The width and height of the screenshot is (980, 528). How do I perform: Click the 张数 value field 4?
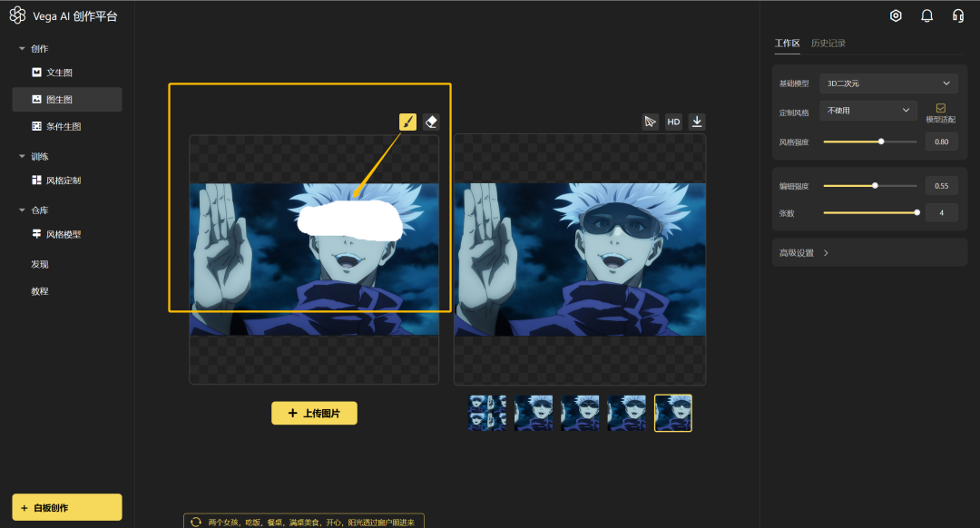coord(941,213)
